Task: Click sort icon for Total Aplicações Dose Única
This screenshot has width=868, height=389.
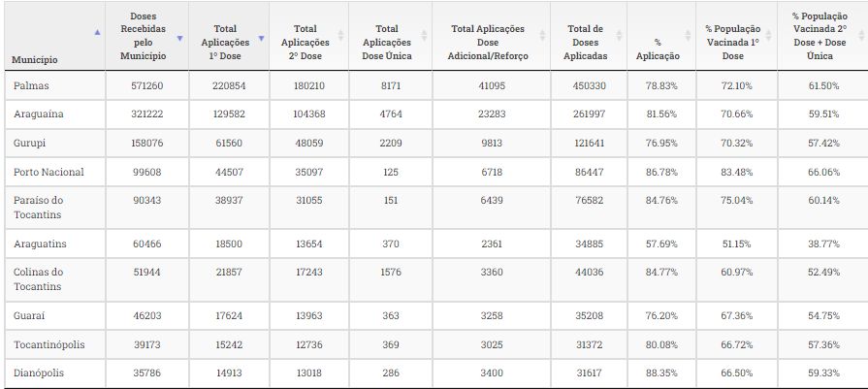Action: point(421,39)
